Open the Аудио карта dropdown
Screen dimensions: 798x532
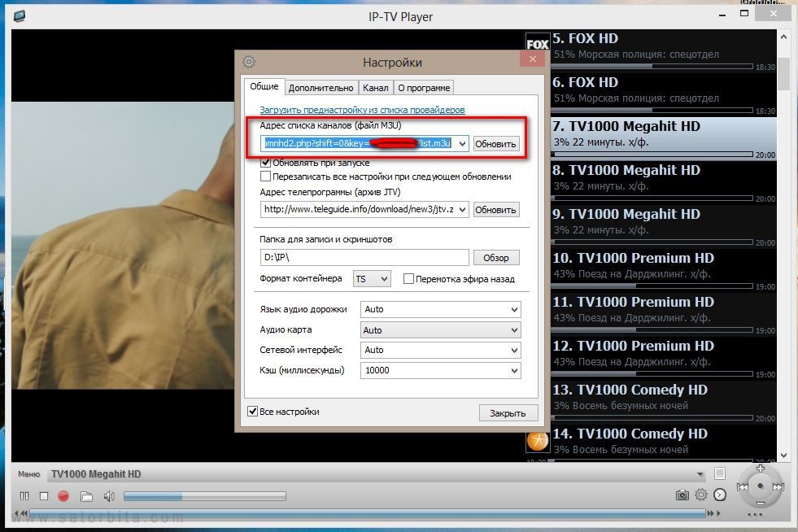pos(440,330)
